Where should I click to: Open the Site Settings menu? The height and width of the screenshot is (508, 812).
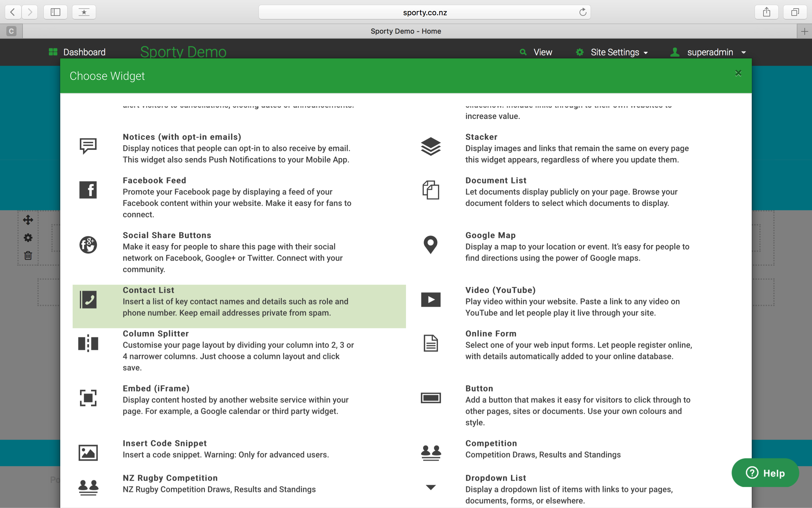[612, 52]
